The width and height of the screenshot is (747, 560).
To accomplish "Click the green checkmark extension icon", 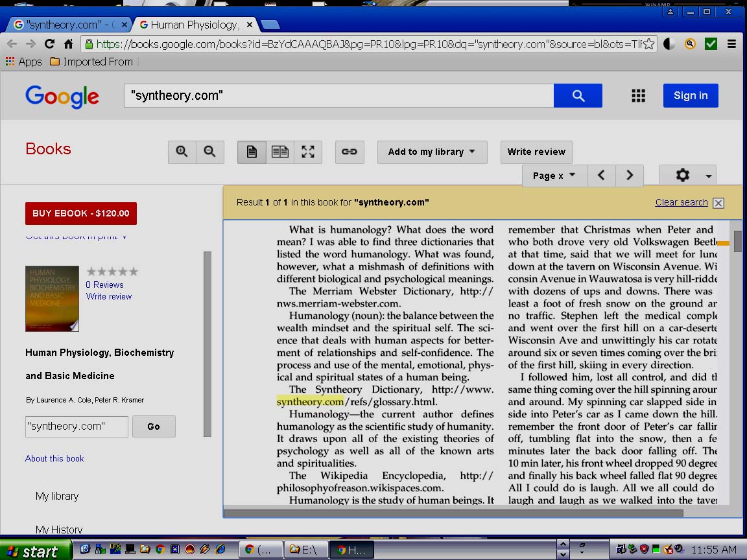I will pos(711,44).
